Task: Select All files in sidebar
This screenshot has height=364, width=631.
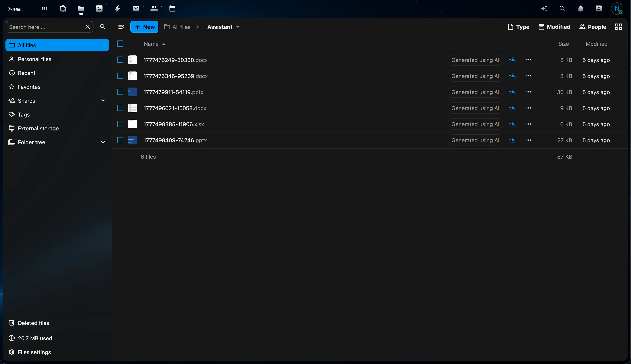Action: click(x=57, y=45)
